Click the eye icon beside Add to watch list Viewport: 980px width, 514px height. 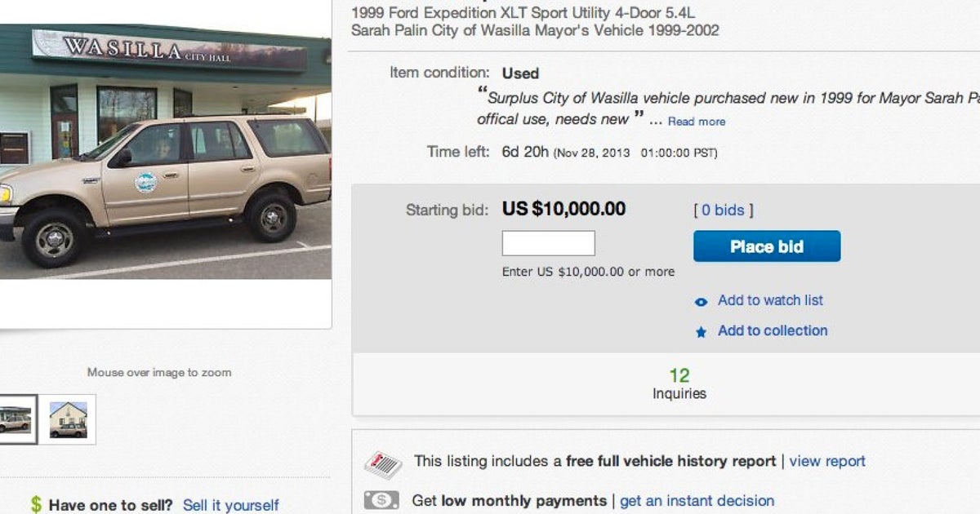(701, 301)
